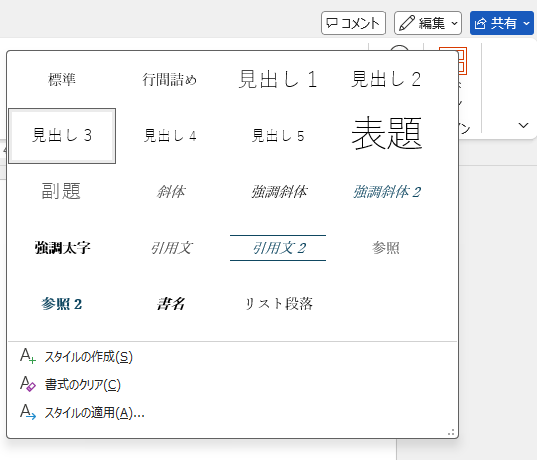Apply the 強調斜体 2 style
The image size is (537, 460).
click(x=386, y=192)
